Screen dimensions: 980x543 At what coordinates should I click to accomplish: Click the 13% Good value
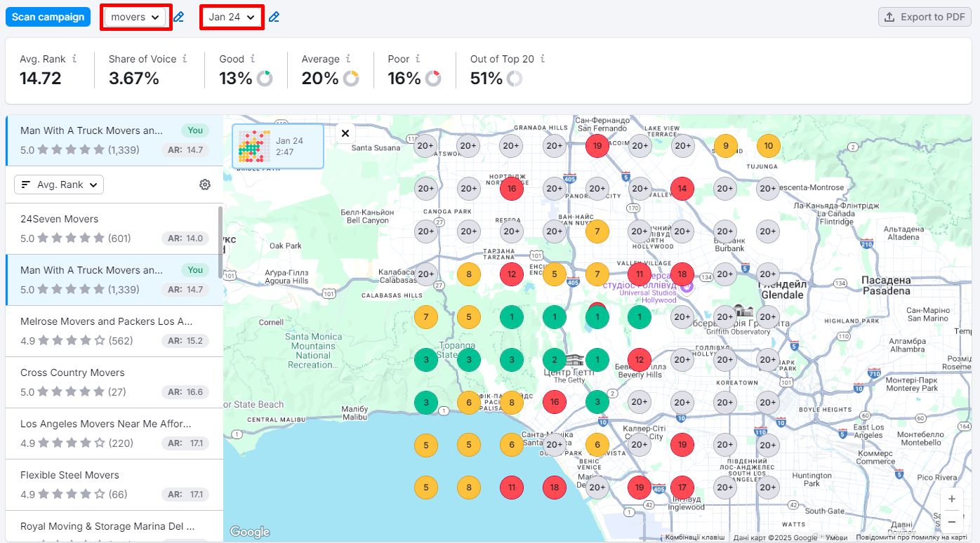pyautogui.click(x=236, y=79)
